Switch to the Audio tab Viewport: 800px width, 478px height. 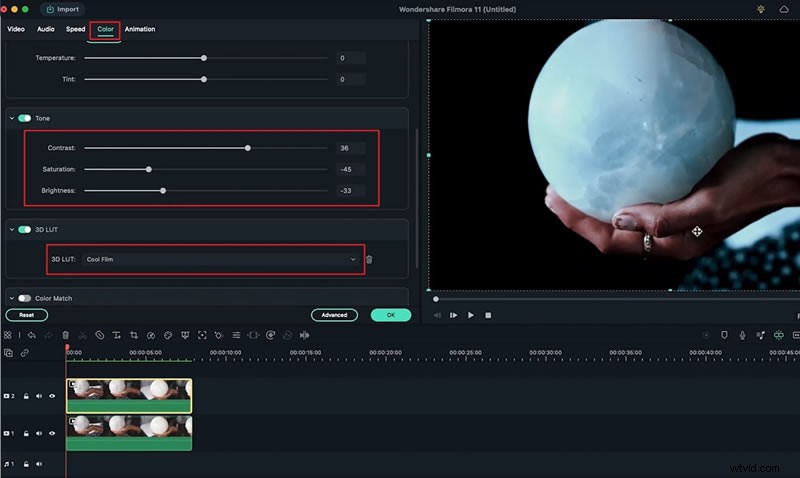(x=45, y=29)
